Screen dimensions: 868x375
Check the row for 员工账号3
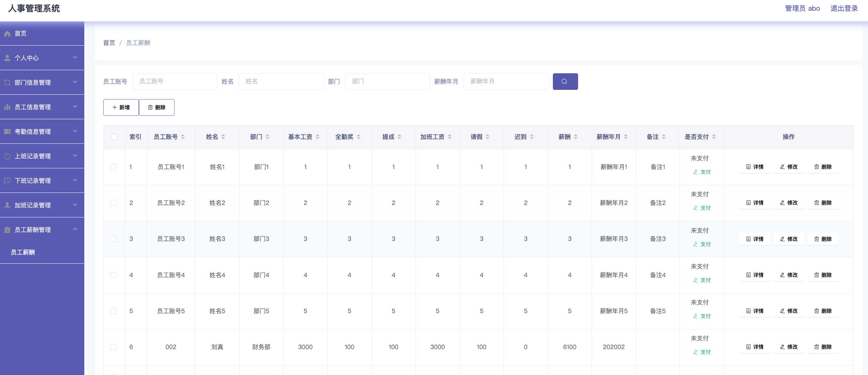pyautogui.click(x=113, y=239)
